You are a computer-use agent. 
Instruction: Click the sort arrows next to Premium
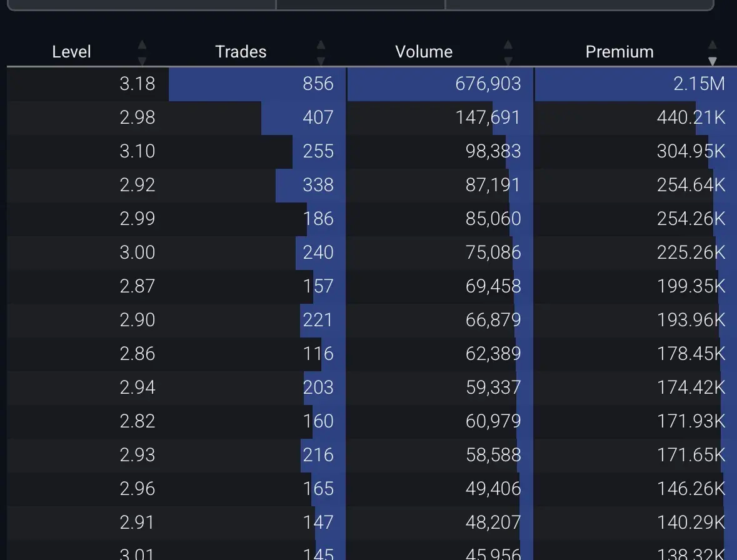tap(713, 52)
